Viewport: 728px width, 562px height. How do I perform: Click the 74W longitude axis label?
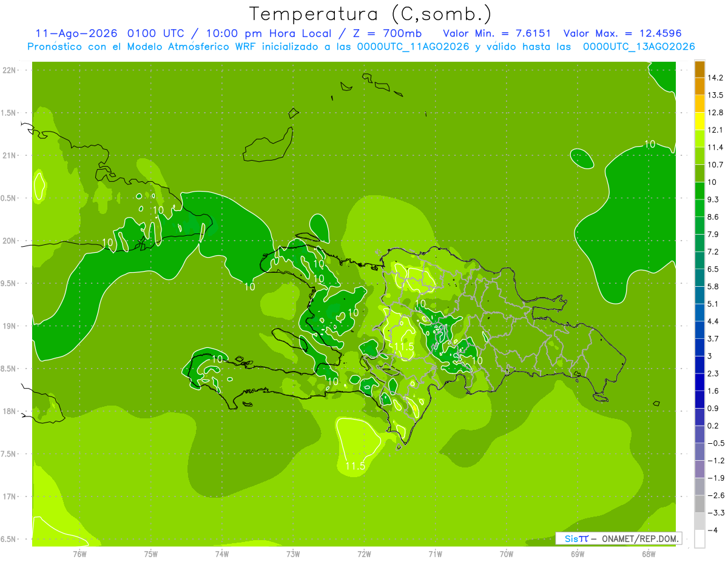222,554
